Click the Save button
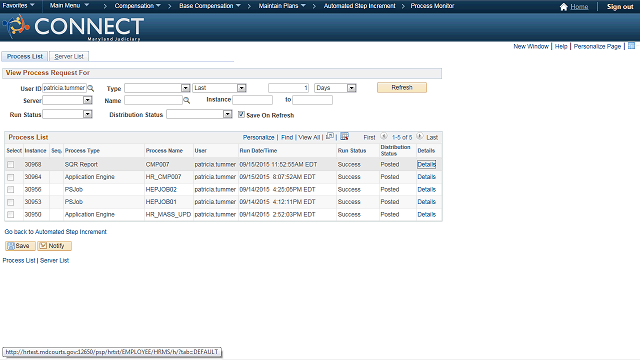 pos(20,246)
